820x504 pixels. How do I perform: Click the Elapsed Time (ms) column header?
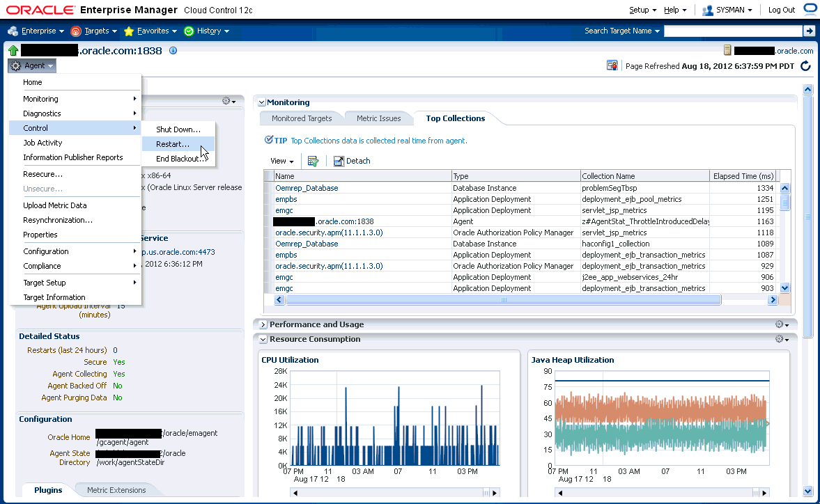pos(743,176)
